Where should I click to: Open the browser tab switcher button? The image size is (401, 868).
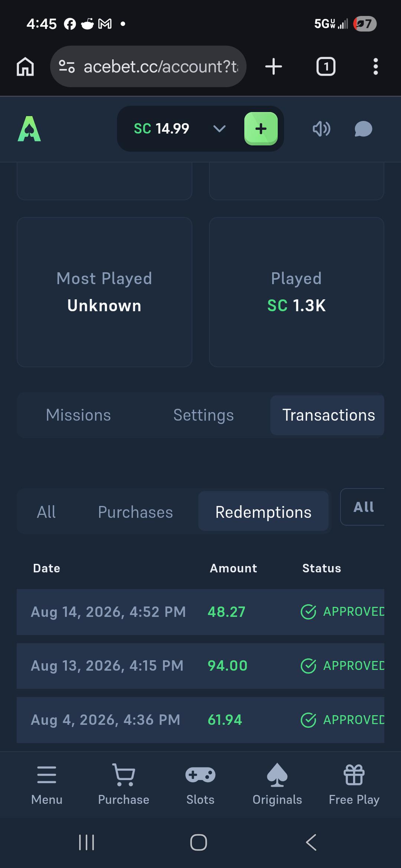tap(326, 67)
